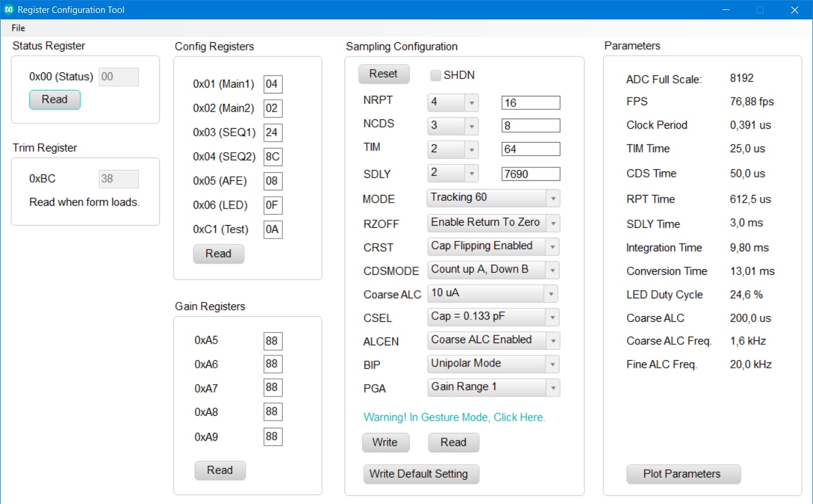813x504 pixels.
Task: Click the Integration Time value 9,80 ms
Action: pos(749,248)
